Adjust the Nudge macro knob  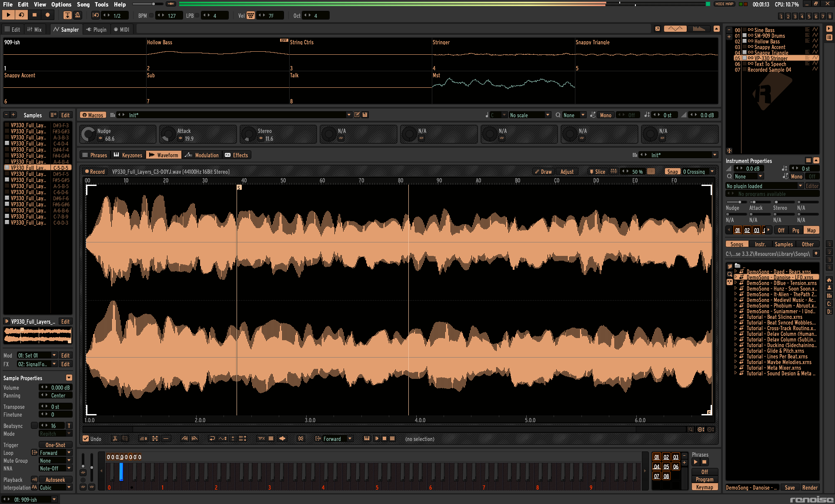coord(88,134)
